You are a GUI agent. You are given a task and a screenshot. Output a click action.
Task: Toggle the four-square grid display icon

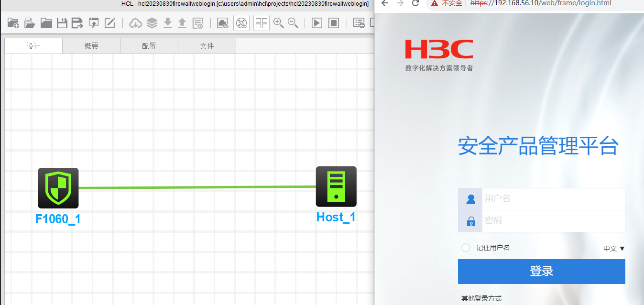[262, 22]
